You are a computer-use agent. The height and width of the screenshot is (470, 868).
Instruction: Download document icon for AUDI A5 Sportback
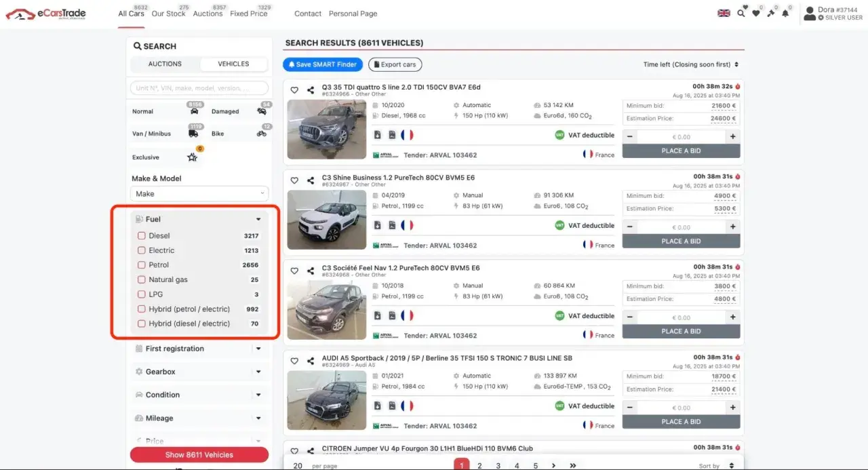click(378, 406)
